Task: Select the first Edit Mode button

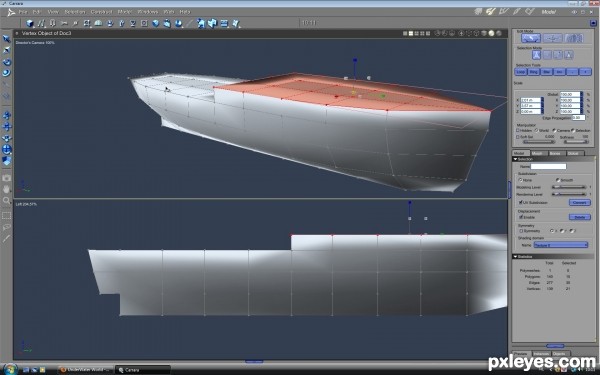Action: click(531, 38)
